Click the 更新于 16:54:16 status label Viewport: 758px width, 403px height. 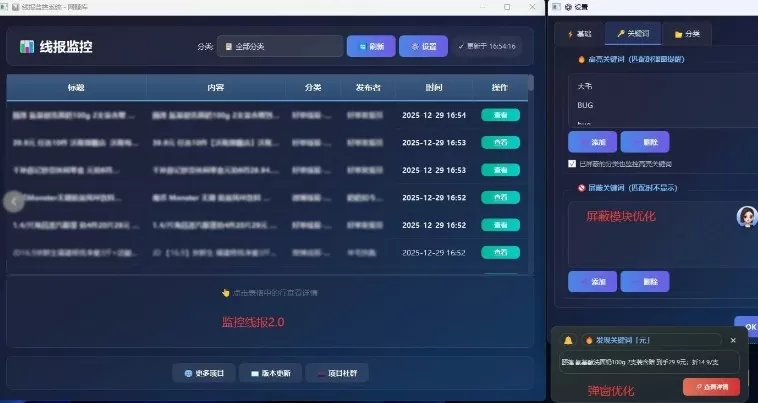[487, 46]
